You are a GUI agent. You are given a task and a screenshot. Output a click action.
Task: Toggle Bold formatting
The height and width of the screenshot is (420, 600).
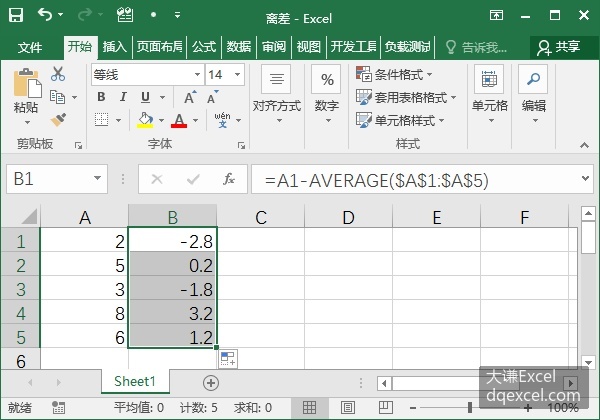[101, 97]
